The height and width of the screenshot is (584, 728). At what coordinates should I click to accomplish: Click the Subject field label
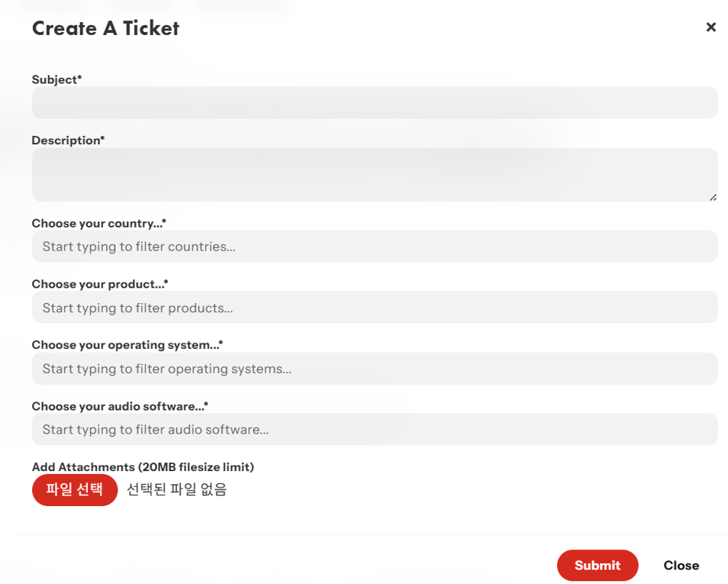coord(56,79)
